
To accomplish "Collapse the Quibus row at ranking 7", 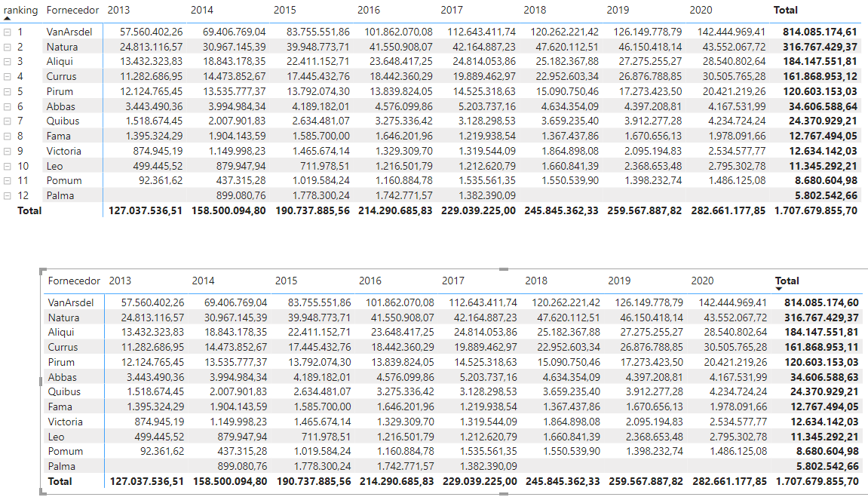I will pos(8,121).
